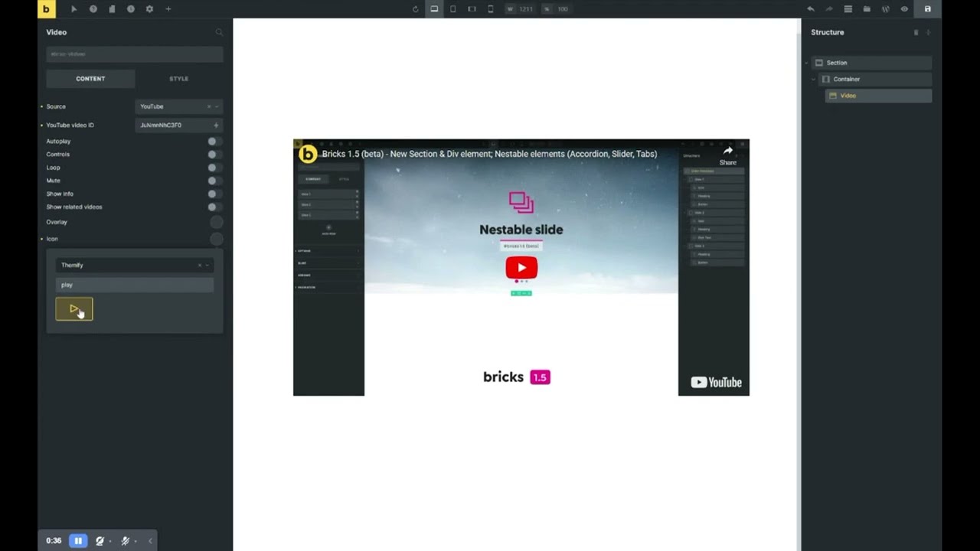Click the search icon in Video panel
This screenshot has width=980, height=551.
pos(219,32)
